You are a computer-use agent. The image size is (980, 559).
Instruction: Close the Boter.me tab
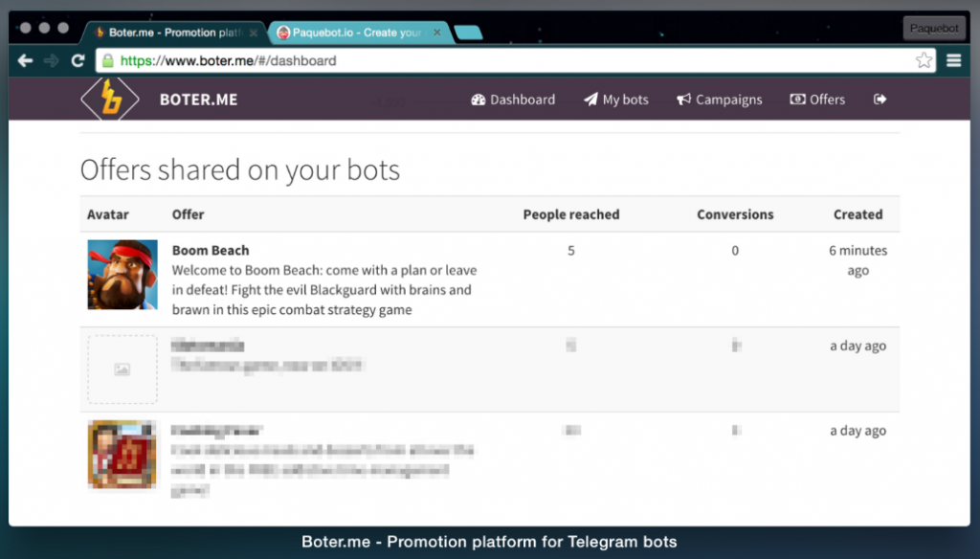tap(253, 33)
